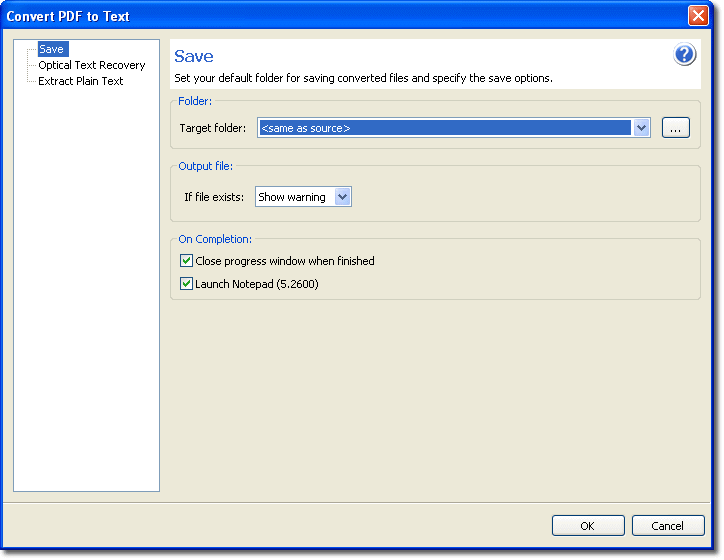Viewport: 724px width, 560px height.
Task: Uncheck Close progress window when finished
Action: pos(186,261)
